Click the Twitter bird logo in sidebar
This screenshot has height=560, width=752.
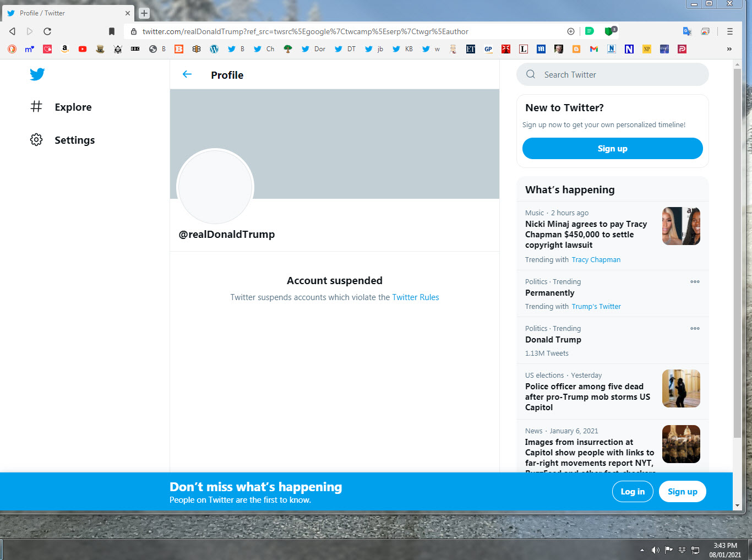click(x=37, y=74)
